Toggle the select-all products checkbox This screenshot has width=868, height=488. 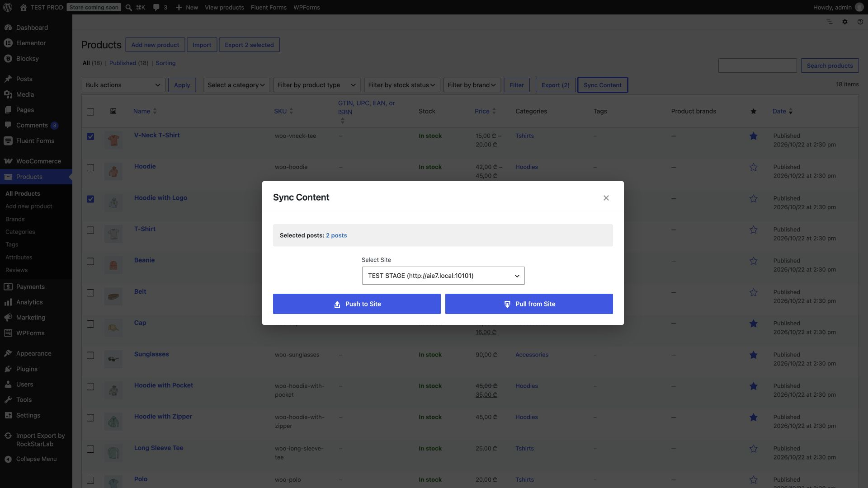pyautogui.click(x=90, y=112)
